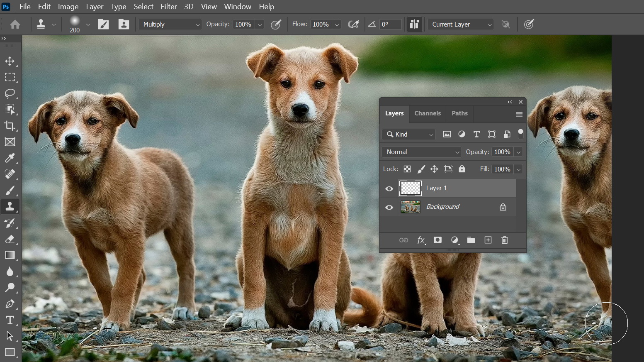Image resolution: width=644 pixels, height=362 pixels.
Task: Select the Move tool
Action: pos(10,61)
